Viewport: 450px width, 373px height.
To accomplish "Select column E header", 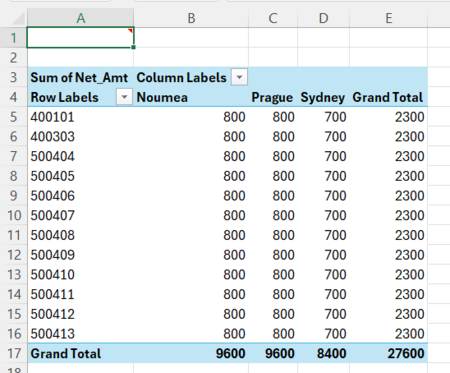I will pos(389,18).
